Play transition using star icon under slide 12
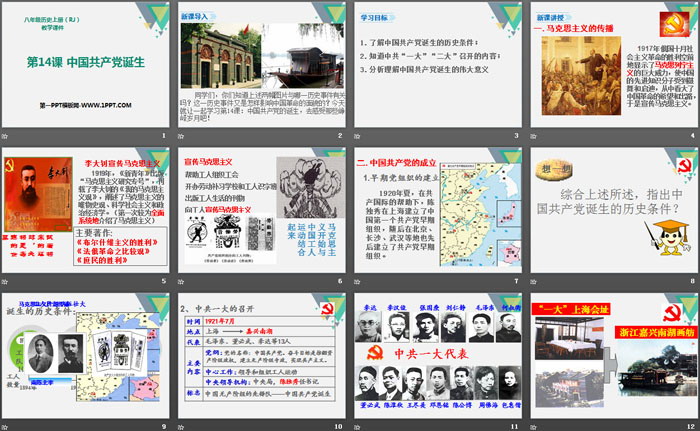Screen dimensions: 700x431 click(534, 427)
